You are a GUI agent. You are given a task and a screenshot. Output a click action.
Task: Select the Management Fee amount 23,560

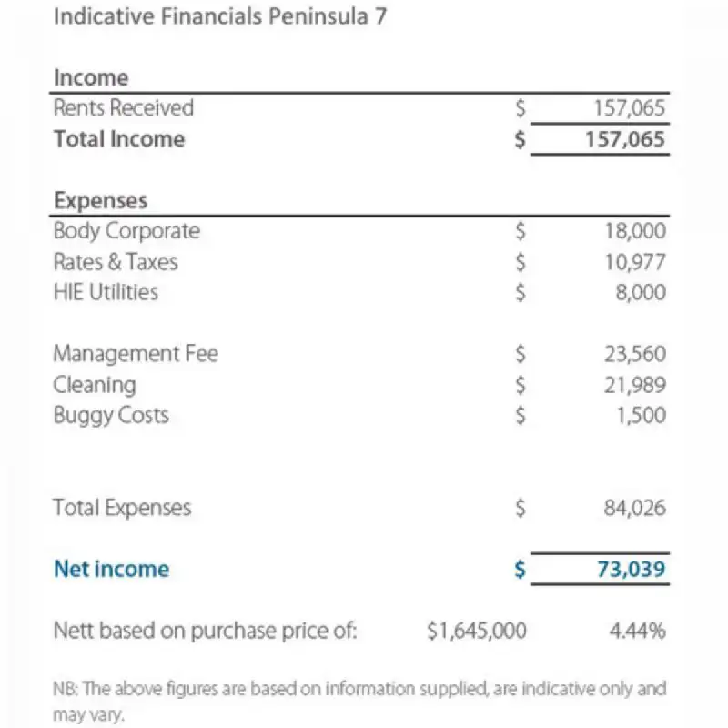(x=635, y=354)
